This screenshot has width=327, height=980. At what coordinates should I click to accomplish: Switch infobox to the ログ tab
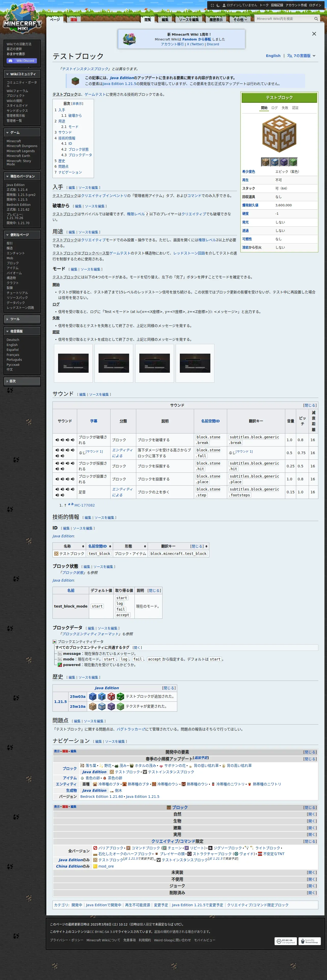click(275, 108)
